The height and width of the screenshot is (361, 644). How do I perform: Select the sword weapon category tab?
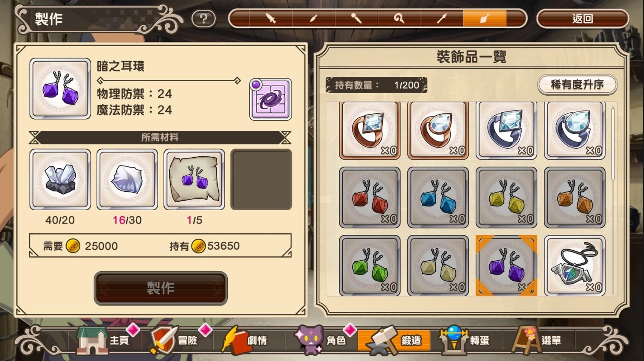tap(271, 19)
